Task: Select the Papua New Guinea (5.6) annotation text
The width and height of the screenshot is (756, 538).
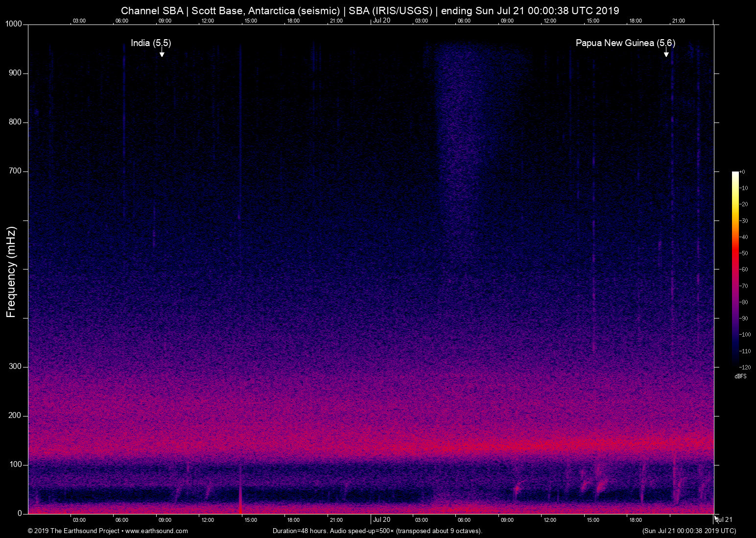Action: [x=625, y=43]
